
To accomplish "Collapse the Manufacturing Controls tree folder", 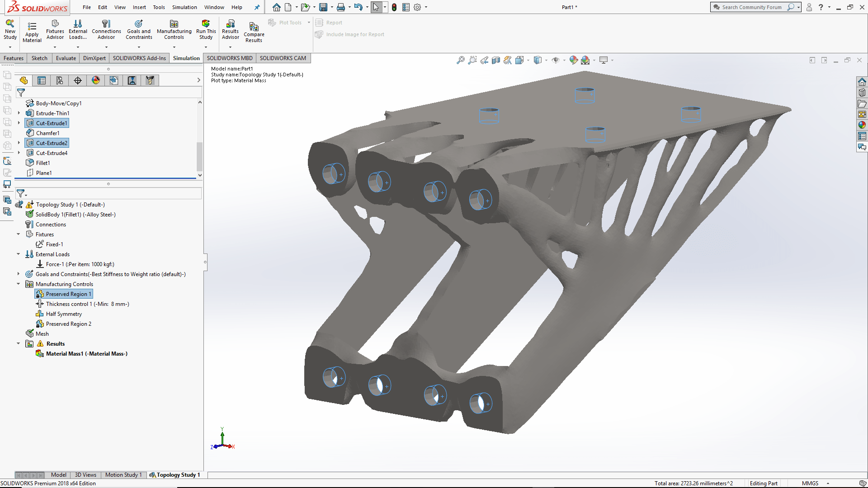I will (x=19, y=284).
